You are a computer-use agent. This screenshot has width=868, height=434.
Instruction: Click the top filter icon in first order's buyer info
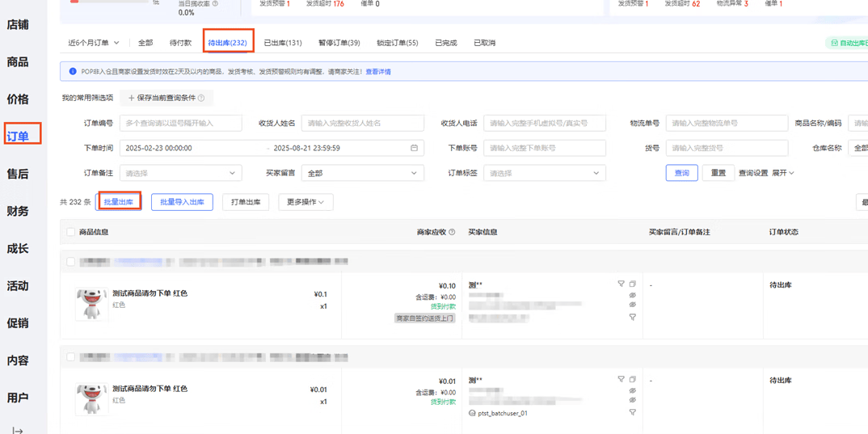coord(621,284)
